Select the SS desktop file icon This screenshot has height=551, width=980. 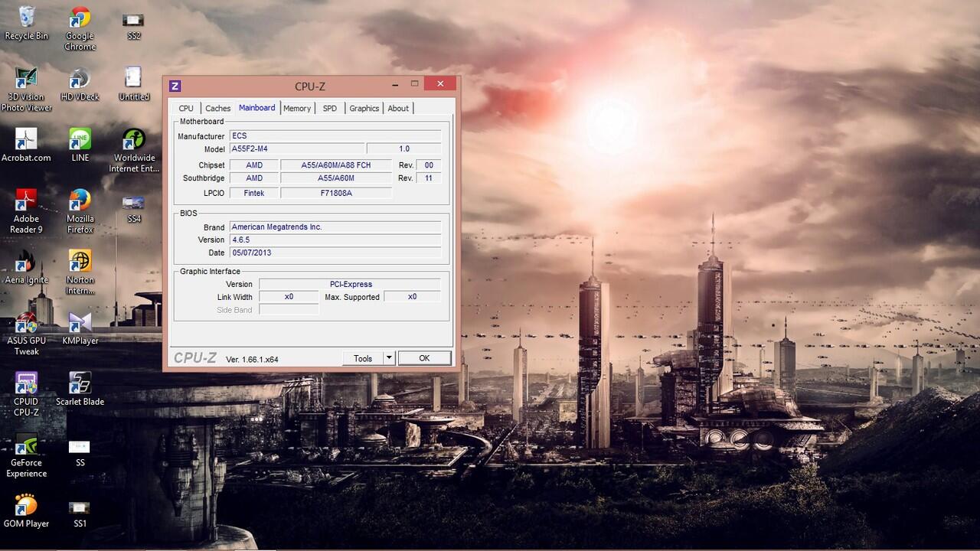[80, 452]
